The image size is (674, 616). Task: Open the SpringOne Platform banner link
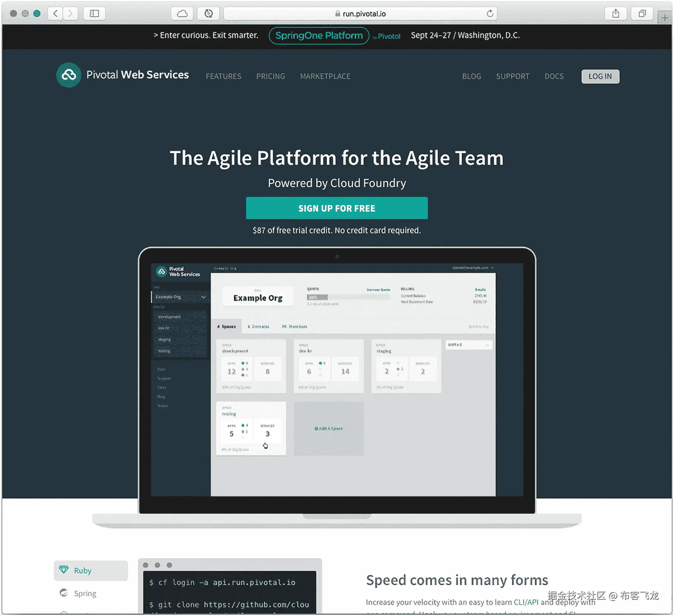coord(319,36)
